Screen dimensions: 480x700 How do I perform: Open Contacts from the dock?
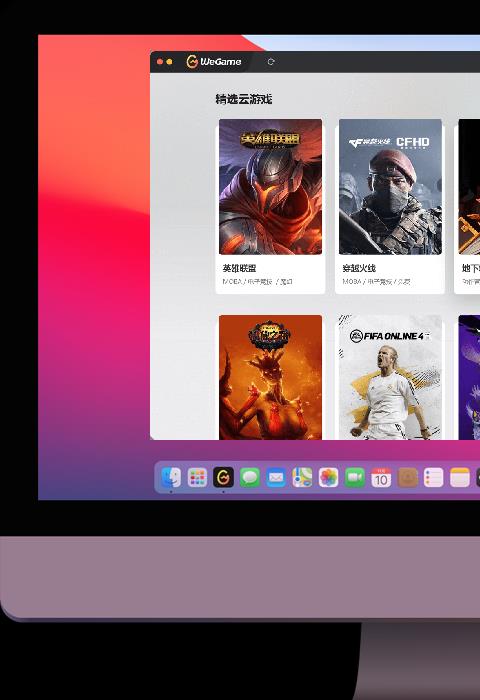tap(407, 477)
